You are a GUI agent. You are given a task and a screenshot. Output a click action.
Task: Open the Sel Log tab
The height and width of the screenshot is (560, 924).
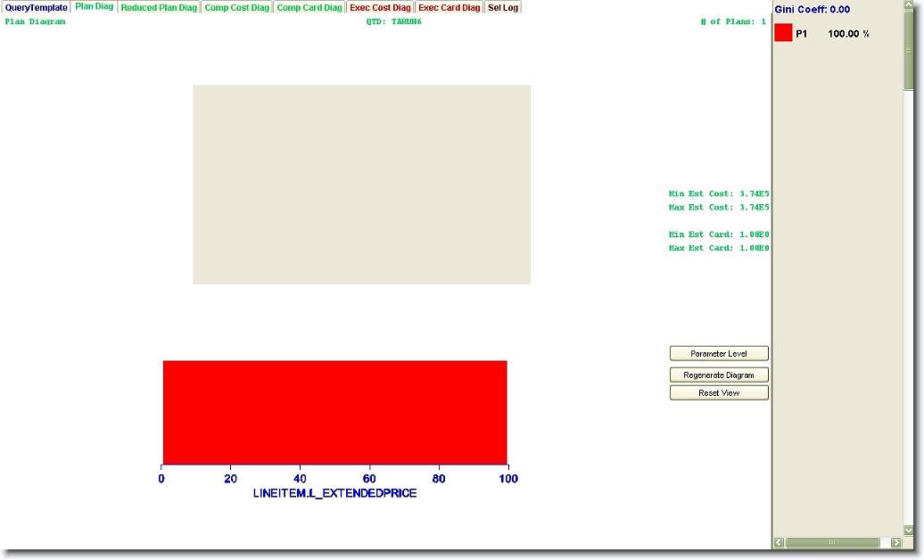(x=503, y=7)
